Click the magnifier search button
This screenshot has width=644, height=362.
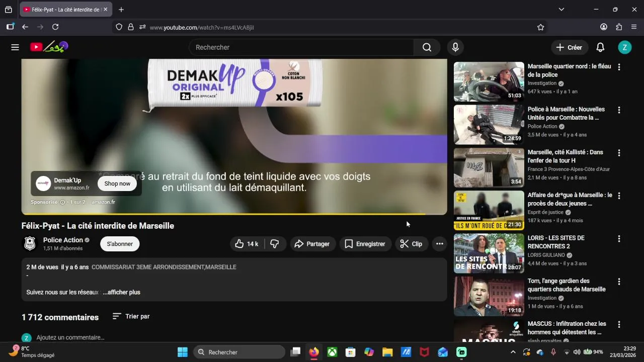pyautogui.click(x=427, y=47)
